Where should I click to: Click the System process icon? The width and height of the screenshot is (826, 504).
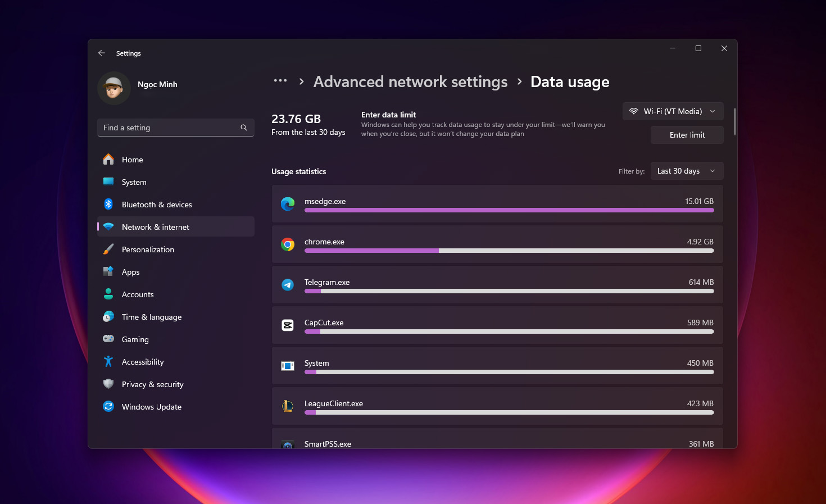(x=288, y=366)
